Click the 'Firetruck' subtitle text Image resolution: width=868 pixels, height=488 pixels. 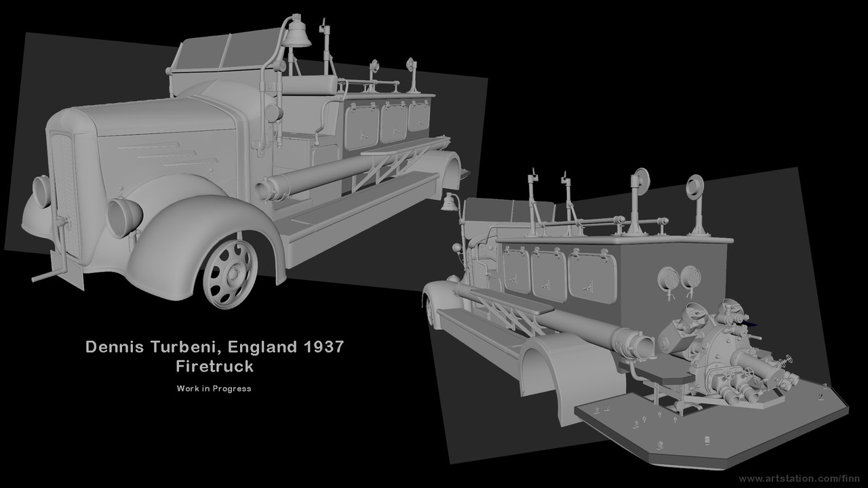pos(214,367)
